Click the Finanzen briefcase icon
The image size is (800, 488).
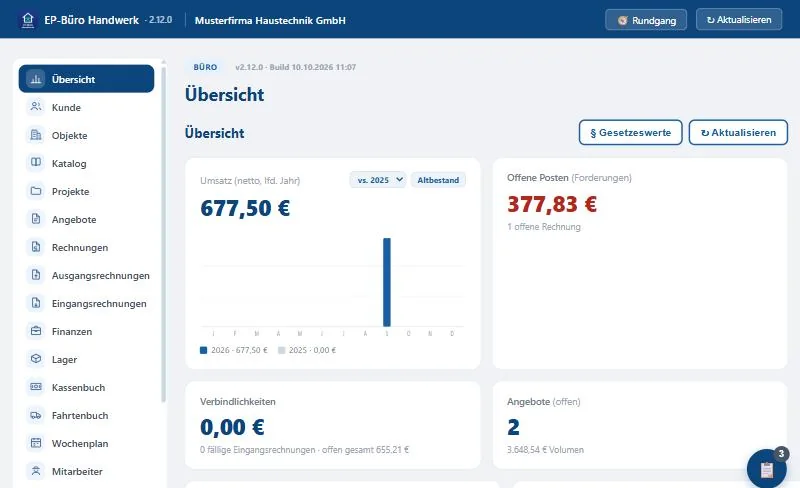click(x=36, y=331)
